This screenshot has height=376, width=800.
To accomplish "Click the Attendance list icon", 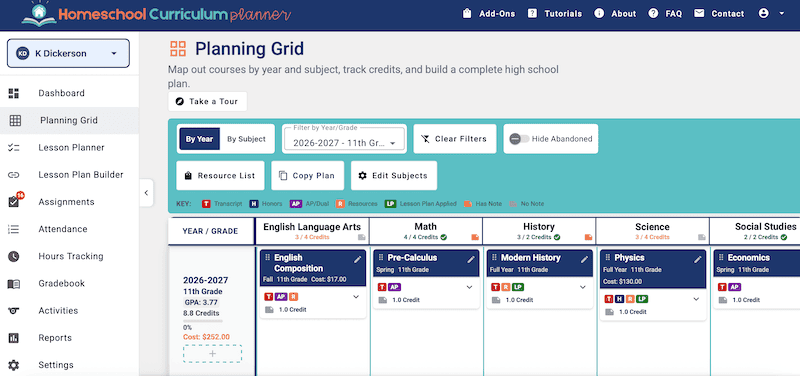I will [x=14, y=229].
